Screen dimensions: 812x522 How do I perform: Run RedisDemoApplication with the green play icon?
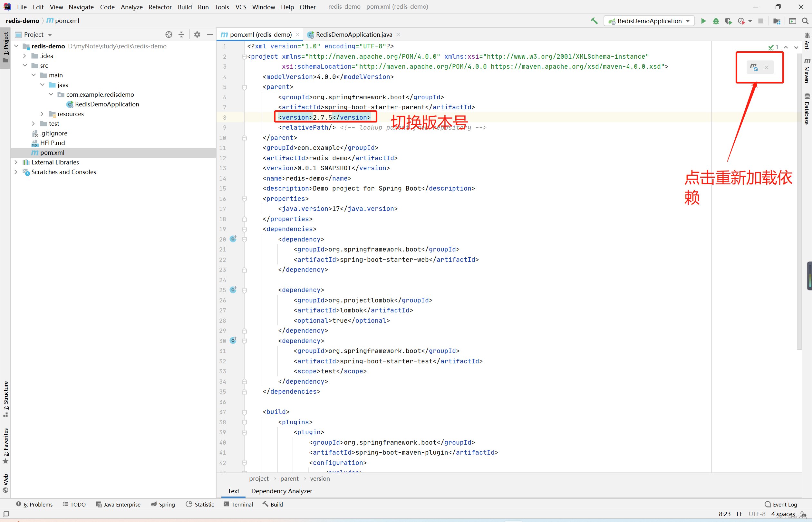coord(703,21)
